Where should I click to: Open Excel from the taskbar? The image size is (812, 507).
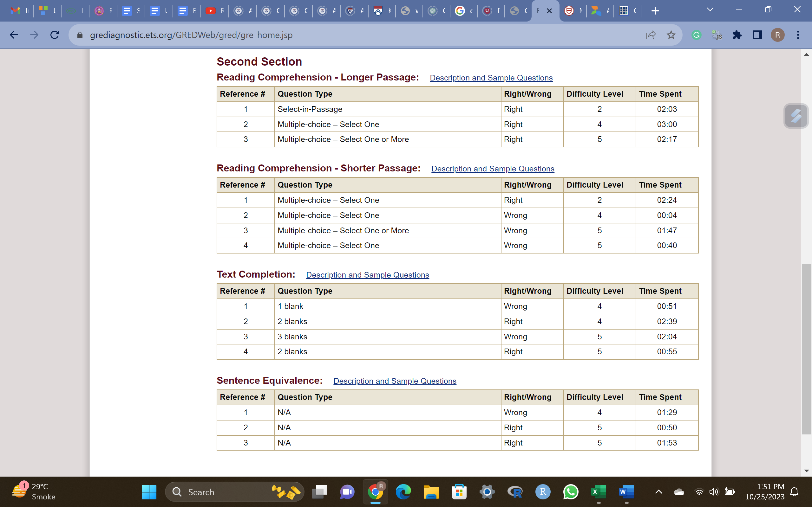click(x=598, y=492)
